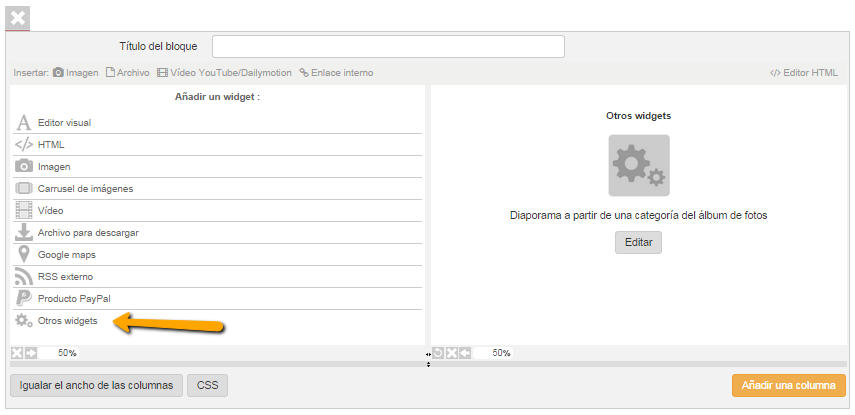Edit right column 50% width field

[x=493, y=353]
